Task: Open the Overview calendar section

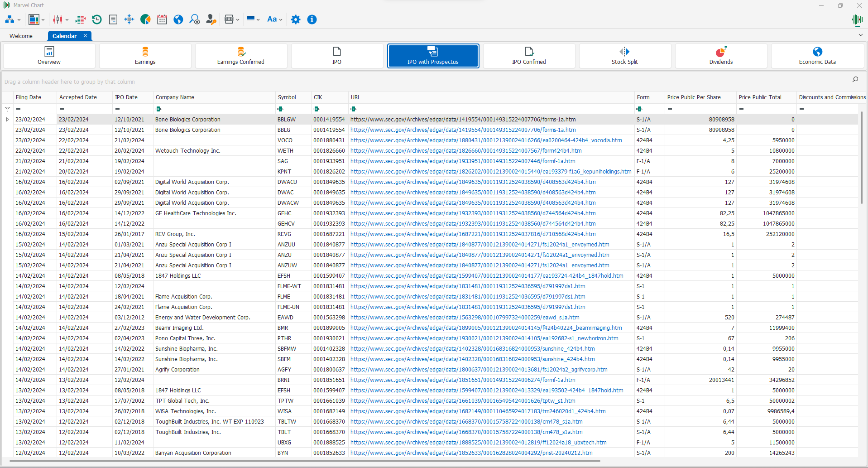Action: tap(49, 56)
